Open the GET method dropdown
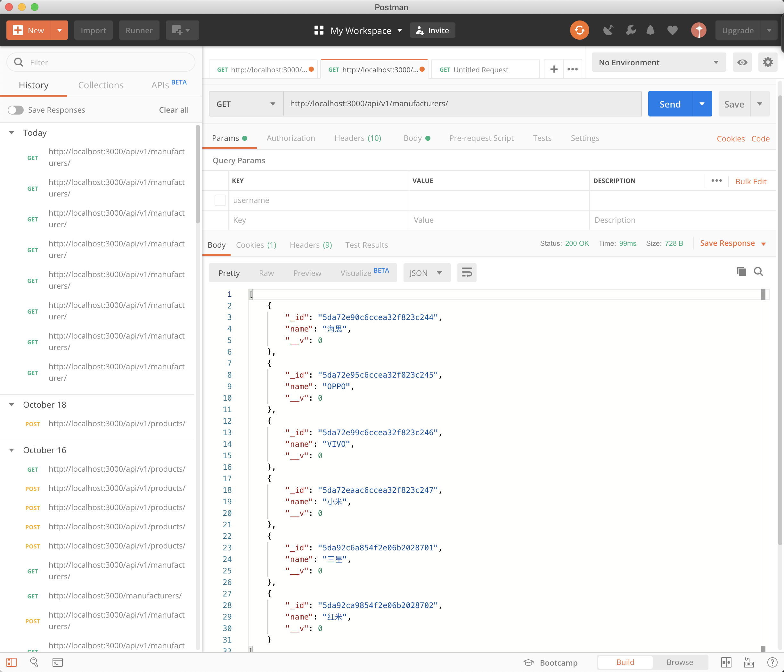Image resolution: width=784 pixels, height=672 pixels. [246, 104]
